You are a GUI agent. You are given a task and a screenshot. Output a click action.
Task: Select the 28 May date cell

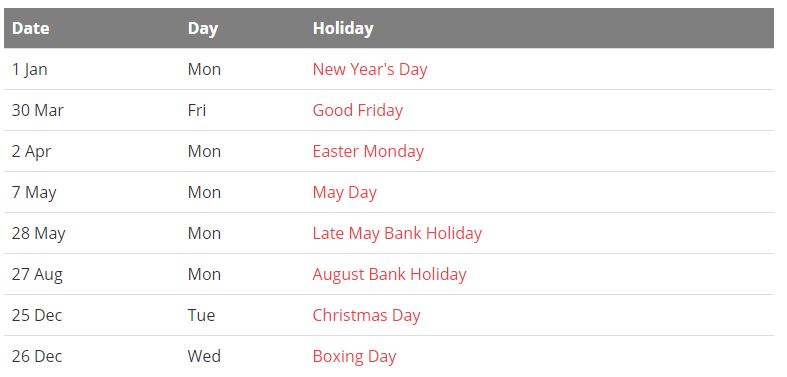(39, 234)
